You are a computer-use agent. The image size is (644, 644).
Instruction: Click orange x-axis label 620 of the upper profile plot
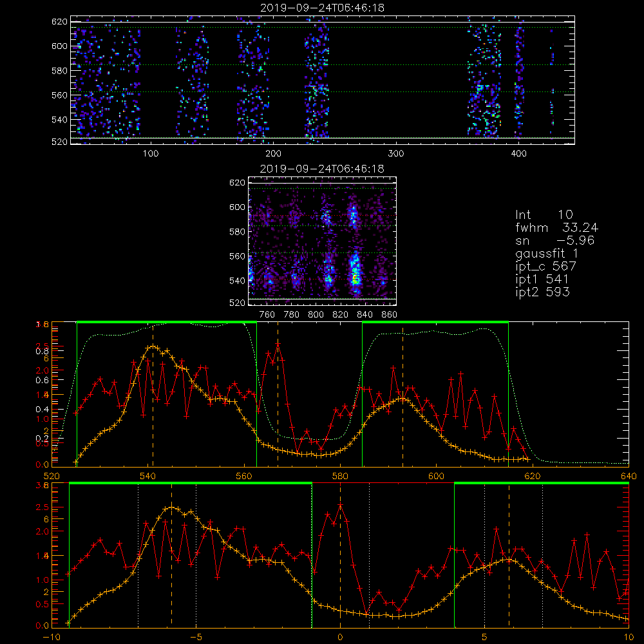pyautogui.click(x=533, y=477)
